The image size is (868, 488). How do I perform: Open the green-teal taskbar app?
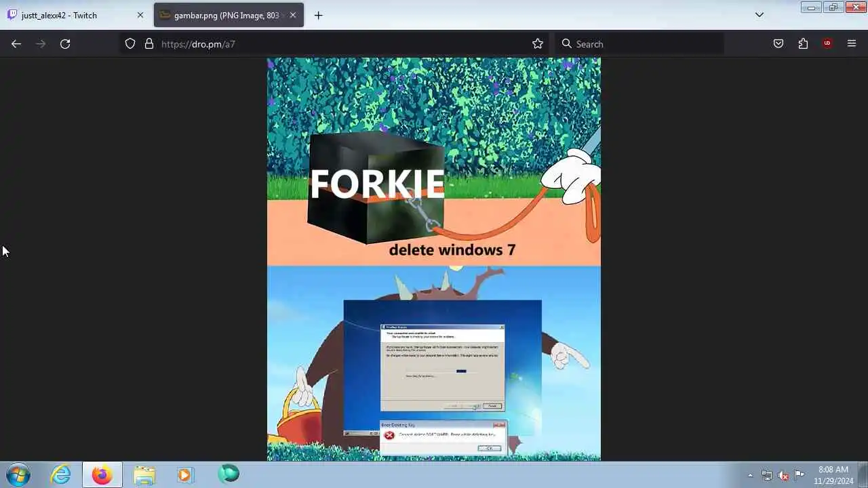229,474
